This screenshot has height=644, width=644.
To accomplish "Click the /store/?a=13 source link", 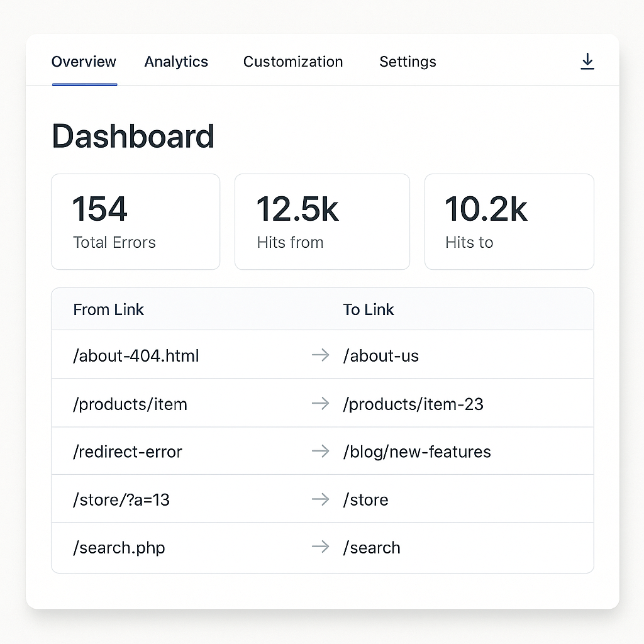I will [x=121, y=500].
